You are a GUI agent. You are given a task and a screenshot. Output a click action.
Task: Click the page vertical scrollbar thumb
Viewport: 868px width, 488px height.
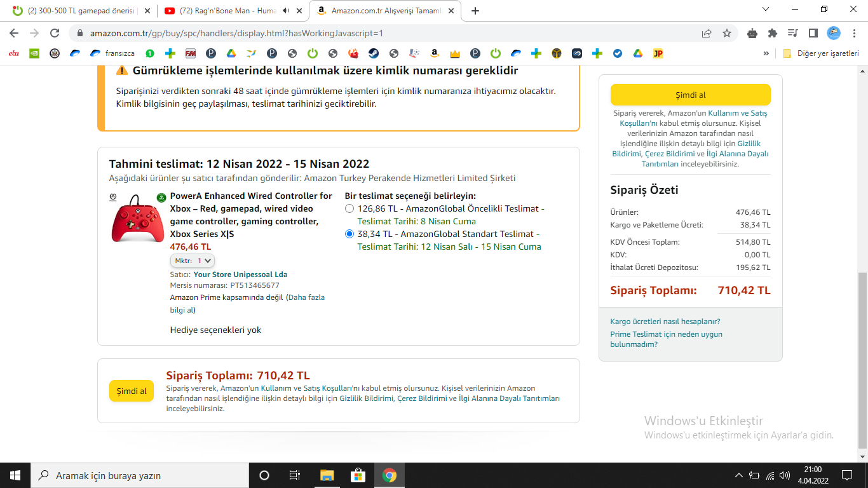click(862, 360)
